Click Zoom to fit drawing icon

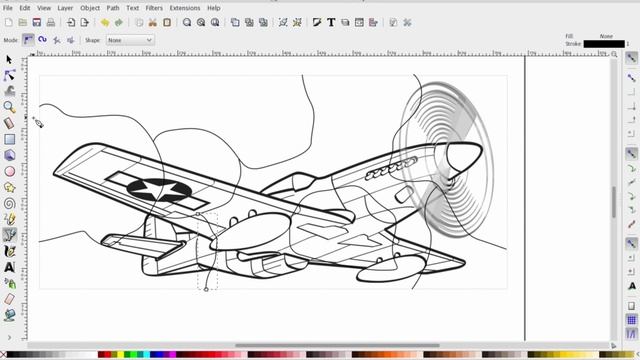[x=201, y=22]
